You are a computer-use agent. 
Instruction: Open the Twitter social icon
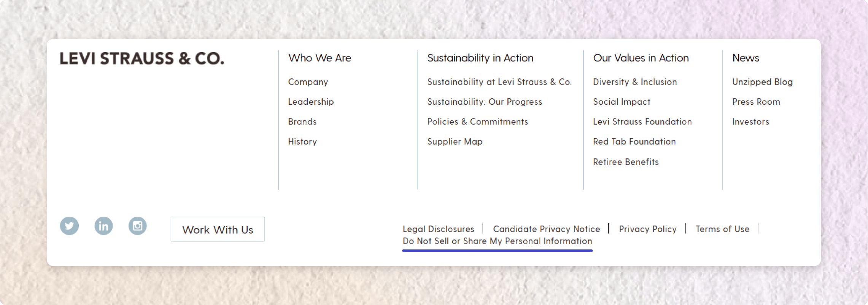click(x=69, y=226)
